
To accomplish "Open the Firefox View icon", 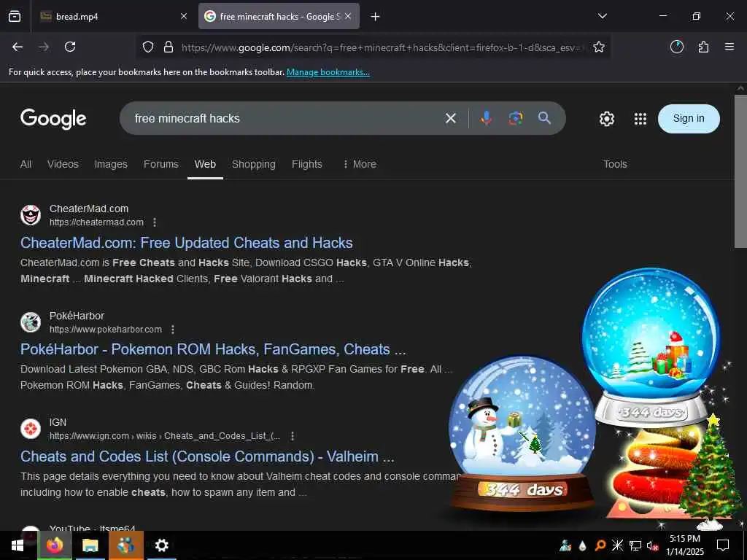I will pyautogui.click(x=15, y=16).
